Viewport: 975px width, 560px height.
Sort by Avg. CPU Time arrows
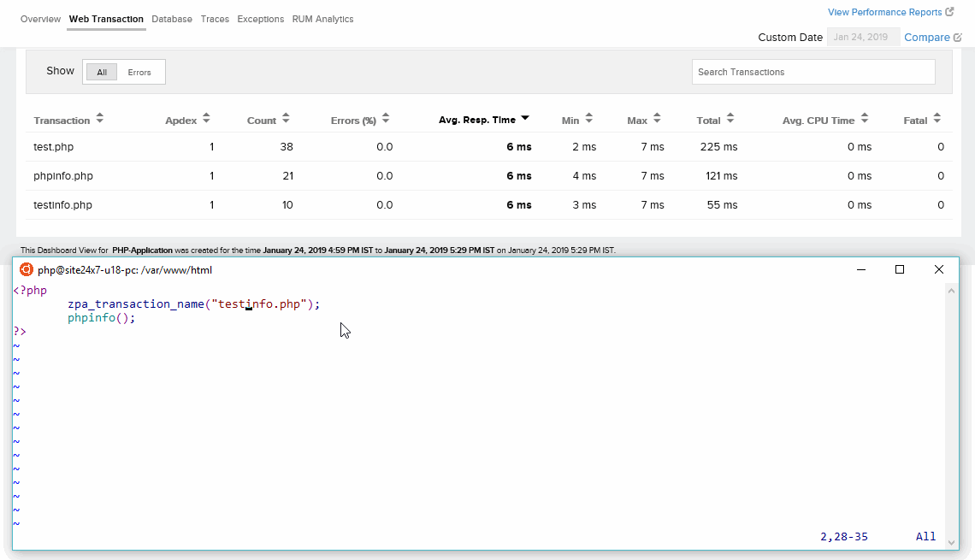point(865,120)
